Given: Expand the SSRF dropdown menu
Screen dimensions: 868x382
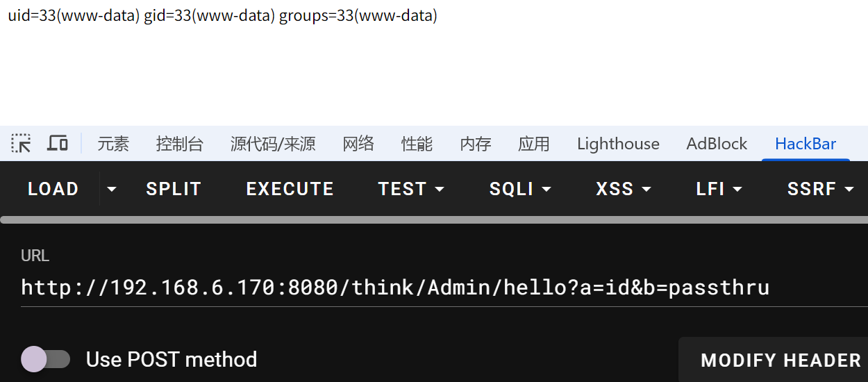Looking at the screenshot, I should click(820, 189).
